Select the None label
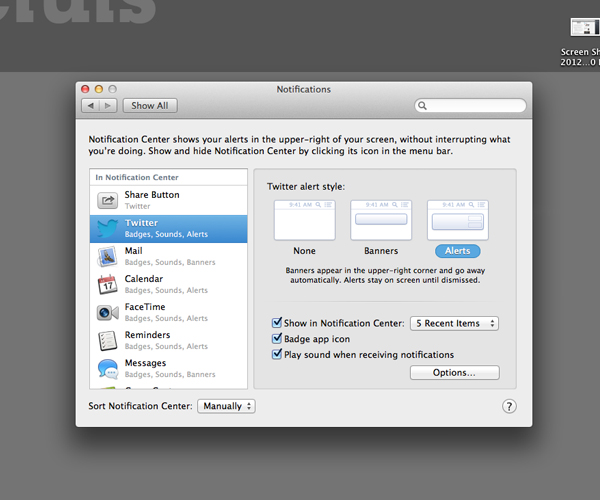 tap(305, 251)
